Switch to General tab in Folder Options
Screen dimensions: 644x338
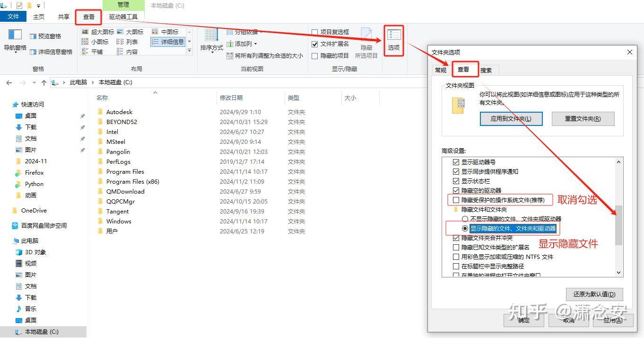[441, 70]
